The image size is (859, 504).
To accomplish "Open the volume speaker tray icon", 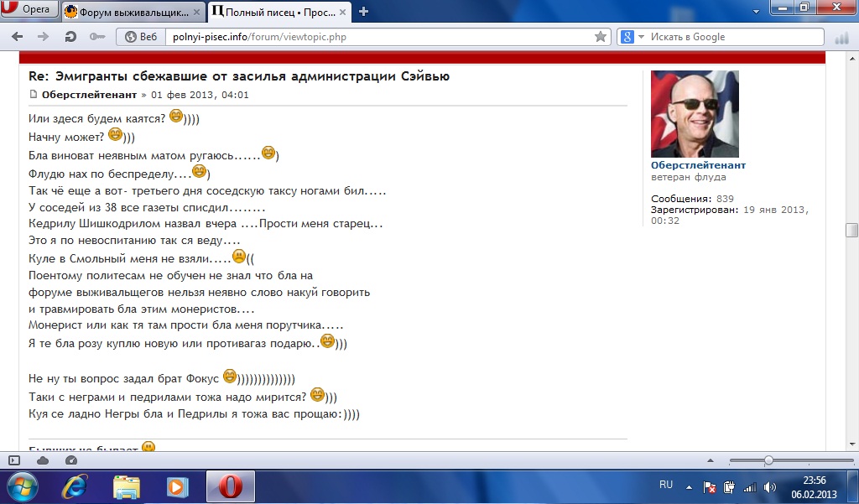I will 770,487.
